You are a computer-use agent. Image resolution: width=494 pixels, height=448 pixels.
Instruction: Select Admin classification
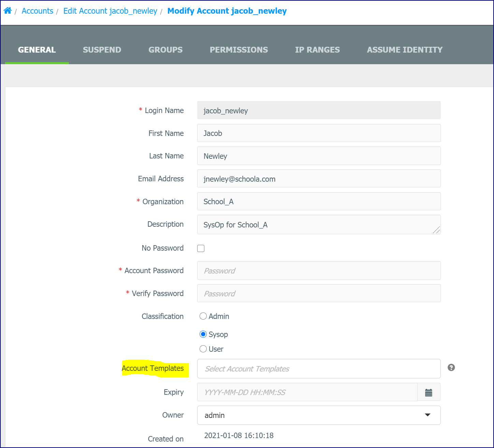(203, 316)
